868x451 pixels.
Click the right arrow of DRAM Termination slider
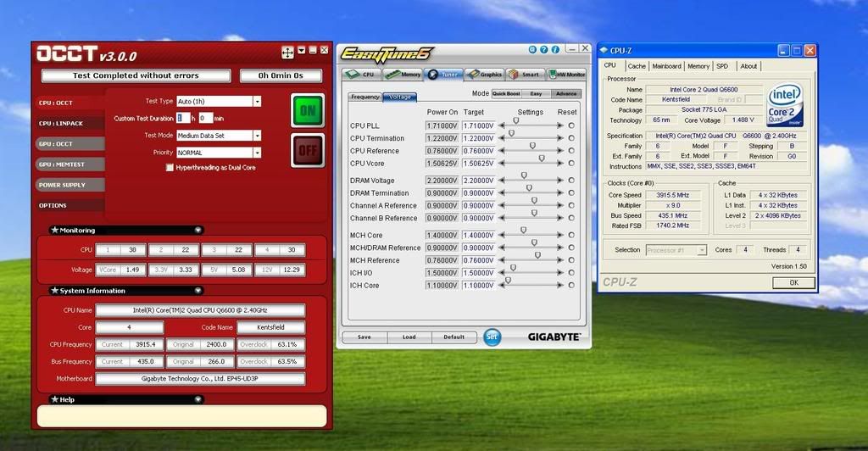tap(560, 193)
